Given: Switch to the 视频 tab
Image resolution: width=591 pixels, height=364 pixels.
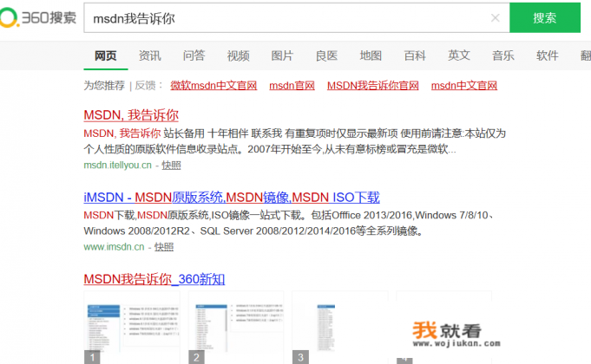Looking at the screenshot, I should (238, 55).
